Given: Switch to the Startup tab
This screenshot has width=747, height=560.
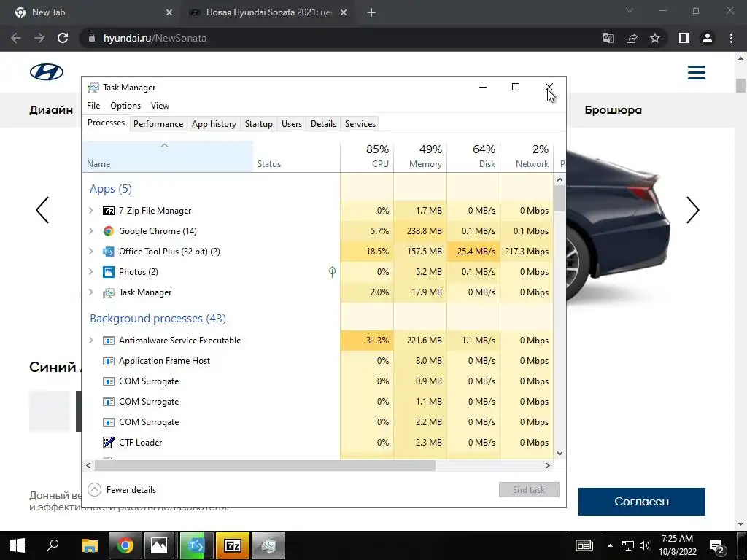Looking at the screenshot, I should (x=259, y=124).
